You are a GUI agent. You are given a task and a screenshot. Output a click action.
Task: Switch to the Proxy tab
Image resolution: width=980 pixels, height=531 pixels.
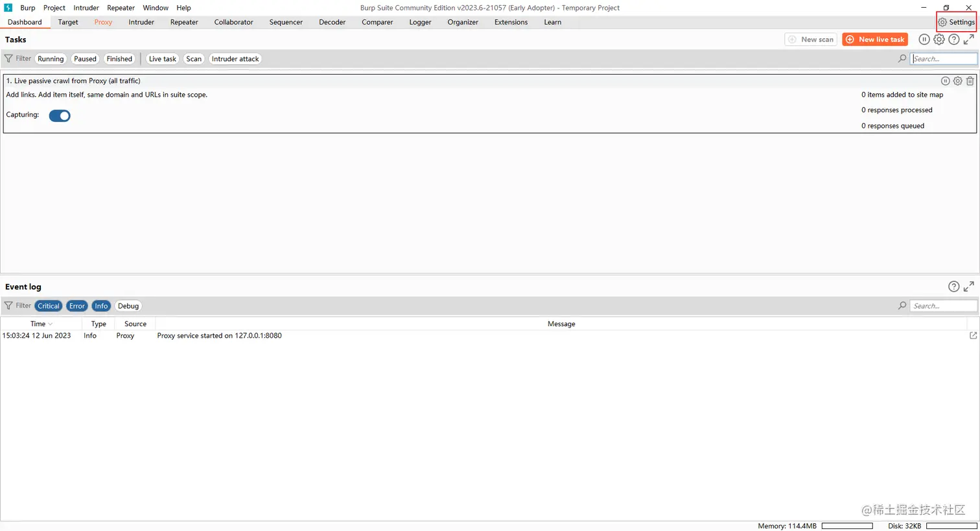pos(103,22)
